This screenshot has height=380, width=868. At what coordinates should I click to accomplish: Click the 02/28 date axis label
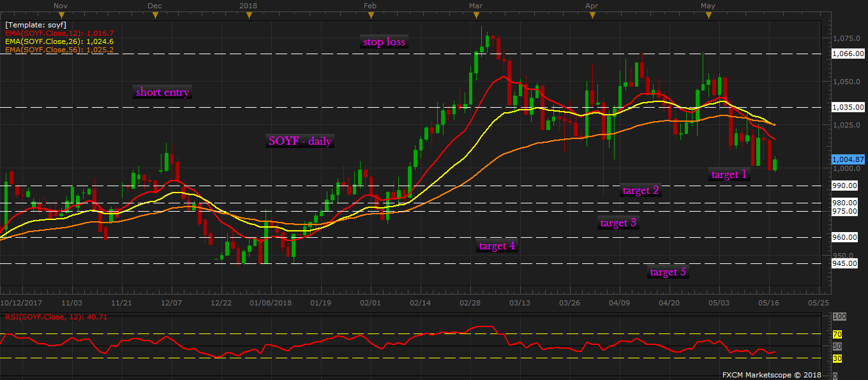click(x=470, y=303)
